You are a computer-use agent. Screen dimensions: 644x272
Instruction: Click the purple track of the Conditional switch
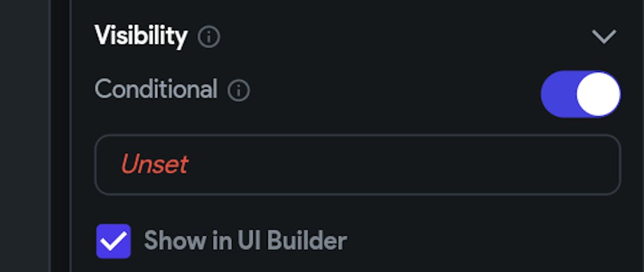click(x=557, y=95)
